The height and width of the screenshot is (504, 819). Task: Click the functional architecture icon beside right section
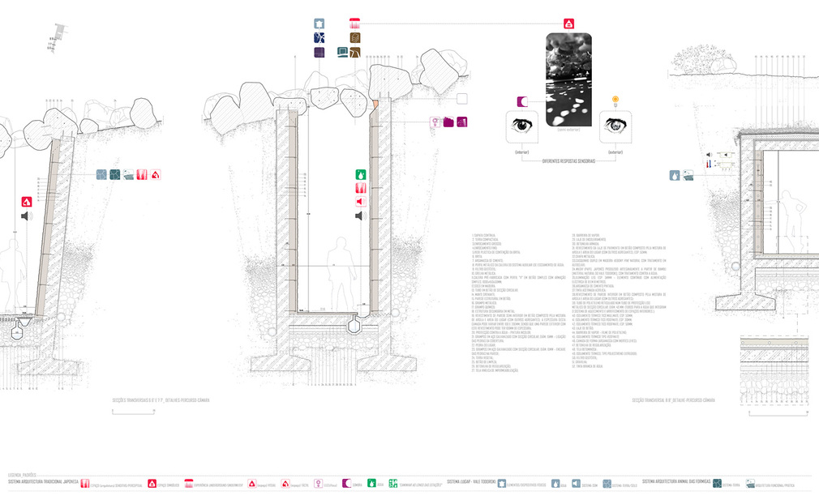click(x=688, y=175)
